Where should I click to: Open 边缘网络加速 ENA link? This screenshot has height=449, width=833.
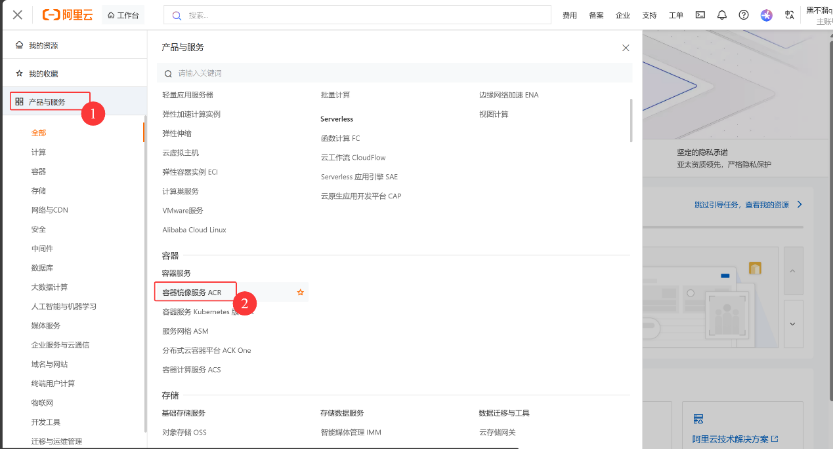pyautogui.click(x=509, y=95)
